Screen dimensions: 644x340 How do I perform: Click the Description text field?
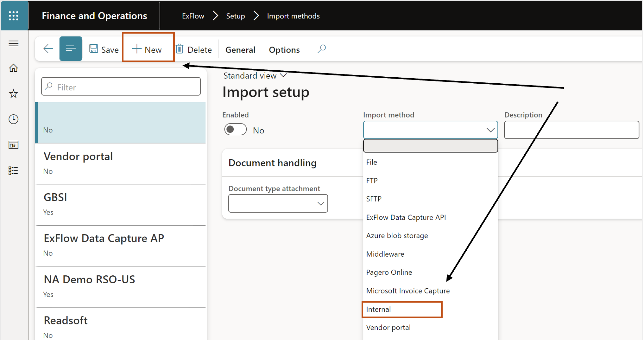click(571, 130)
